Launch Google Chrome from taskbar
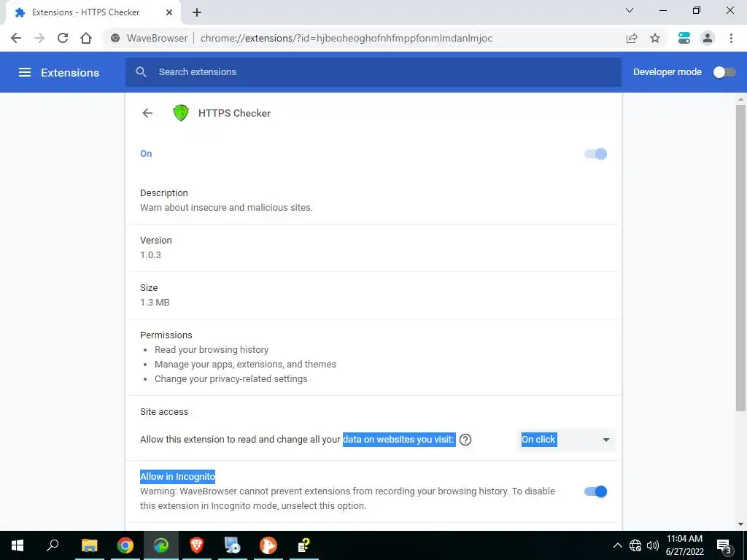 pyautogui.click(x=125, y=545)
